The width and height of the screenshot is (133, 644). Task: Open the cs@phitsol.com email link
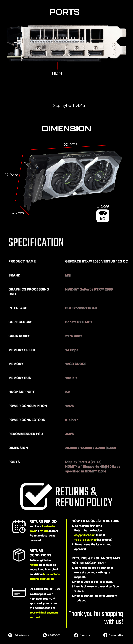pyautogui.click(x=85, y=535)
